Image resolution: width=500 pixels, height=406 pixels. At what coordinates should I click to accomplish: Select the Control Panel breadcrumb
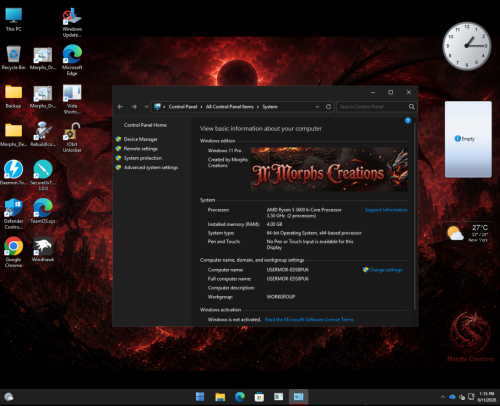(x=183, y=107)
